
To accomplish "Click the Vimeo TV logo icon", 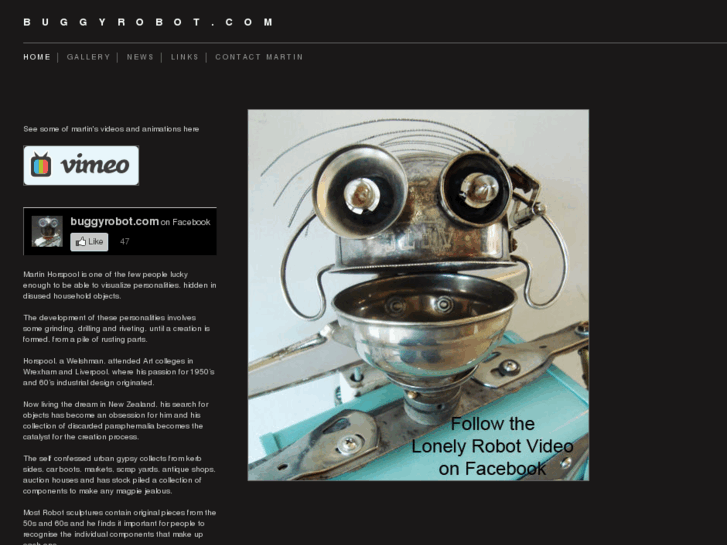I will (x=41, y=165).
